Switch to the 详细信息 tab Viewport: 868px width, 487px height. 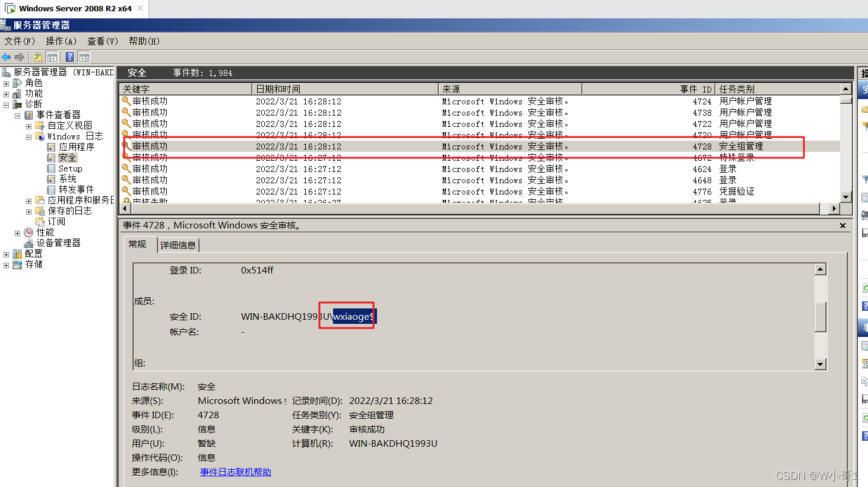point(178,245)
